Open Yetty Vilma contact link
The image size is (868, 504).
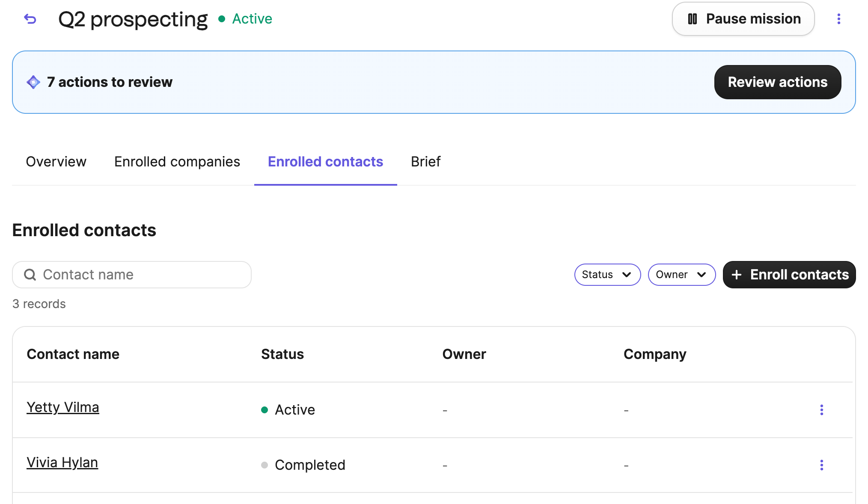coord(63,407)
